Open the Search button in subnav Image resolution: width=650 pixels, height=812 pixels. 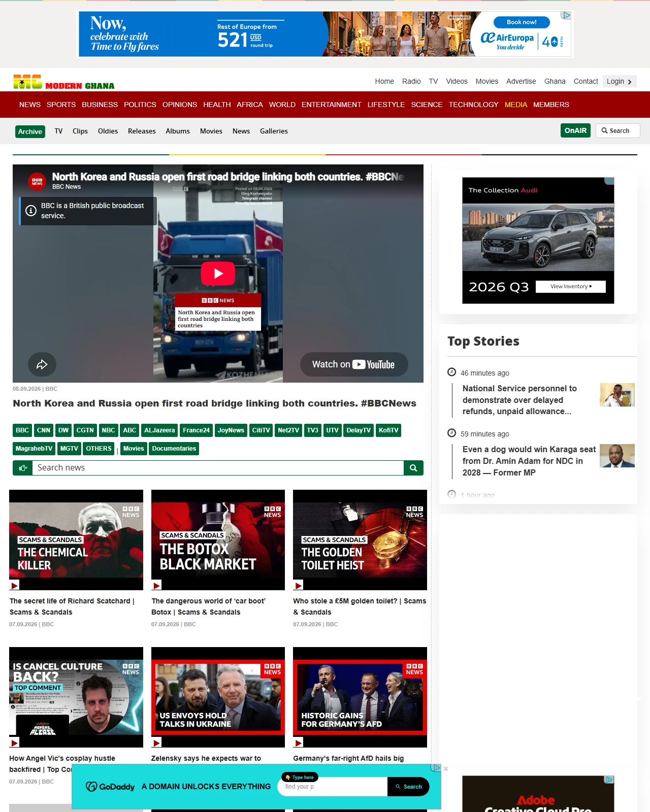[x=618, y=130]
